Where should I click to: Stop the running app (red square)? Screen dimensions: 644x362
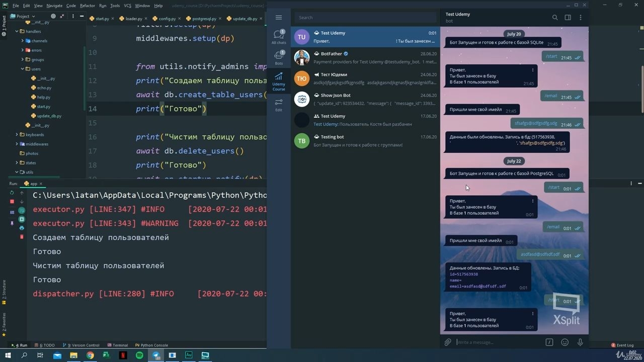[12, 202]
